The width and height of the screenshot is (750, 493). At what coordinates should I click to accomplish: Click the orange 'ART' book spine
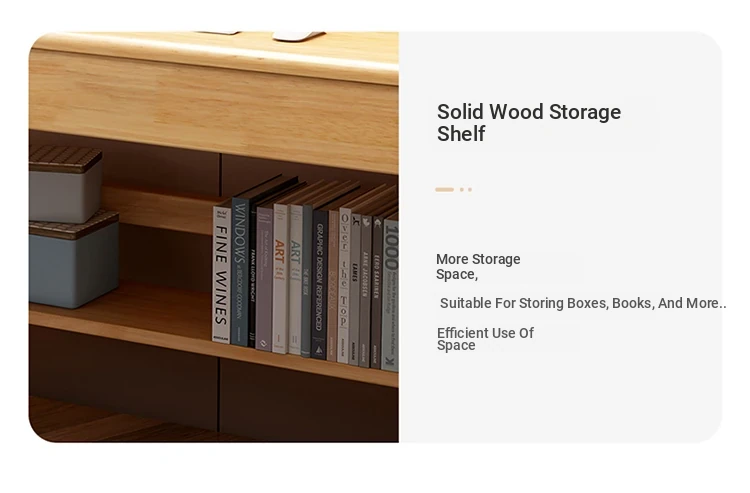(280, 277)
